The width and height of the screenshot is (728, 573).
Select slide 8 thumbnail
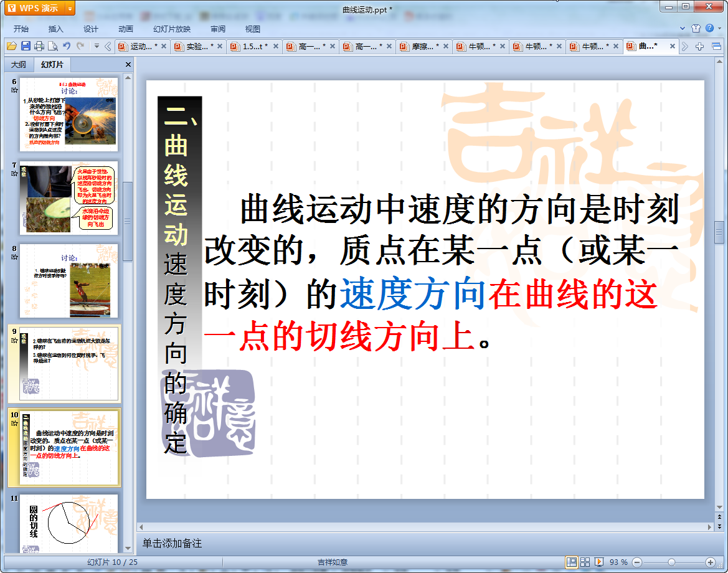(69, 281)
